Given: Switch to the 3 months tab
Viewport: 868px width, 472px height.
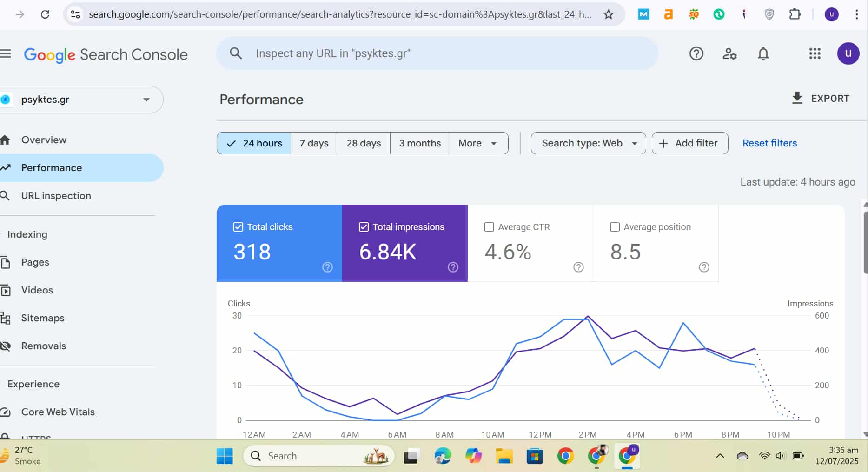Looking at the screenshot, I should coord(419,143).
